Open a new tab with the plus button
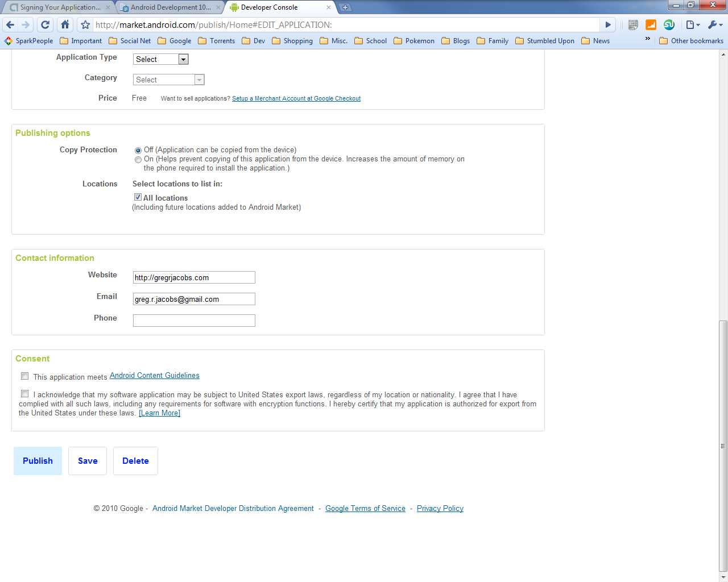The image size is (728, 582). tap(345, 7)
